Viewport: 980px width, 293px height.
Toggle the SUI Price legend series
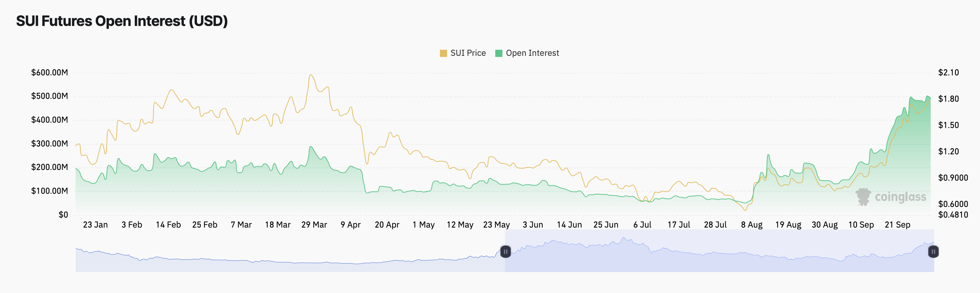468,53
